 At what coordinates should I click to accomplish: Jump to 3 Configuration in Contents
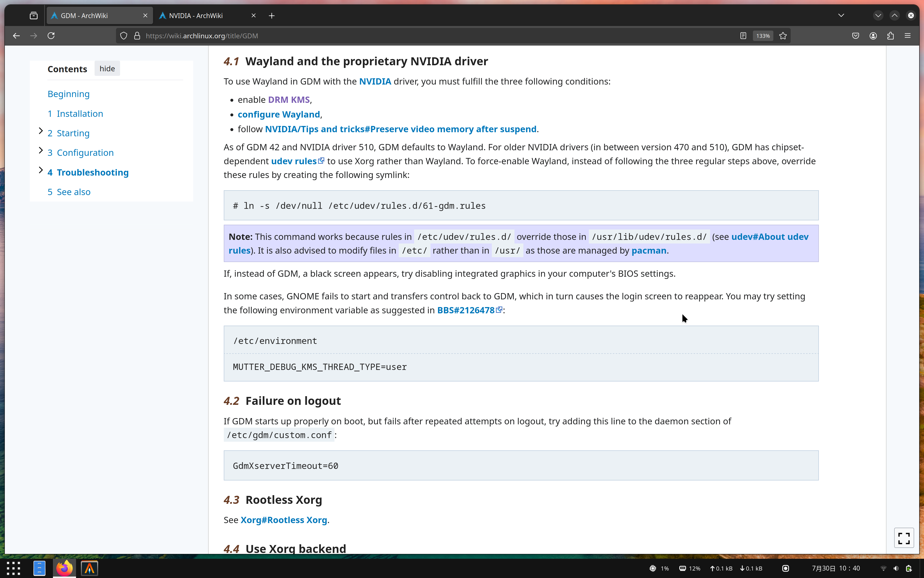pos(81,152)
